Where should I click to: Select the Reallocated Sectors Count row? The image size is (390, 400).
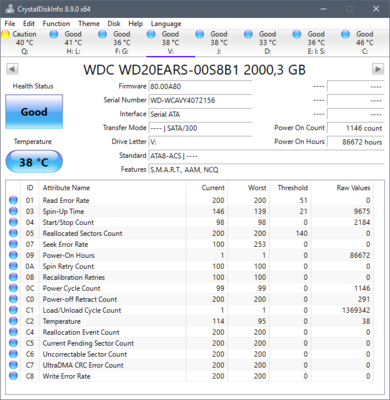click(190, 233)
